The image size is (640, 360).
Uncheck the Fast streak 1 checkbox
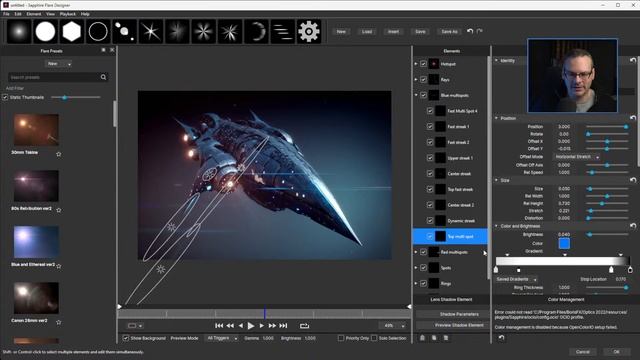point(430,127)
